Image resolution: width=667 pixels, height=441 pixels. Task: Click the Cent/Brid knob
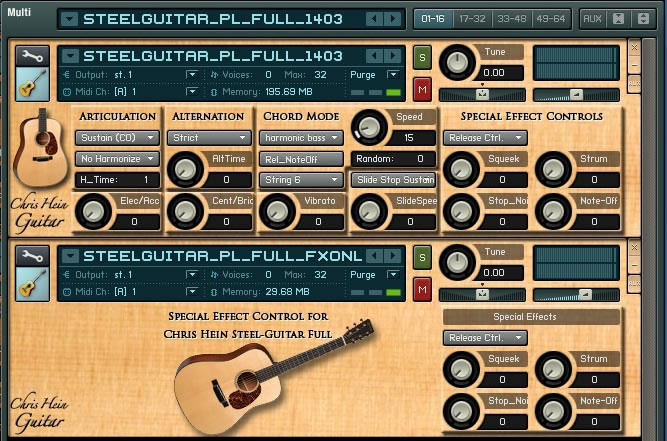click(185, 211)
